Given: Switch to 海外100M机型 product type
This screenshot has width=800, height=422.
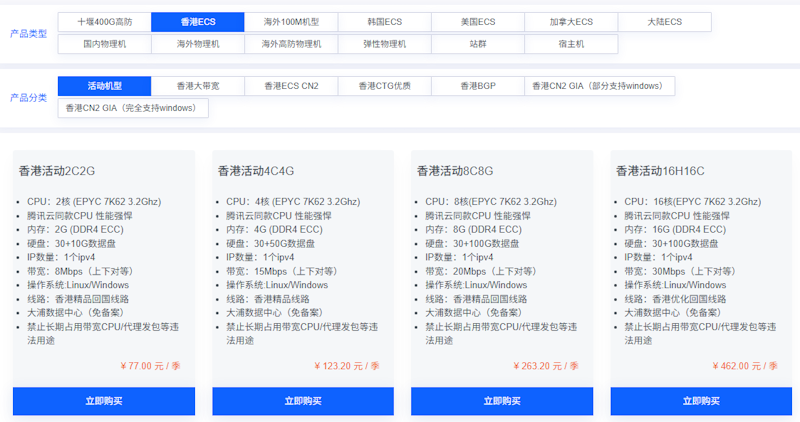Looking at the screenshot, I should pyautogui.click(x=291, y=22).
